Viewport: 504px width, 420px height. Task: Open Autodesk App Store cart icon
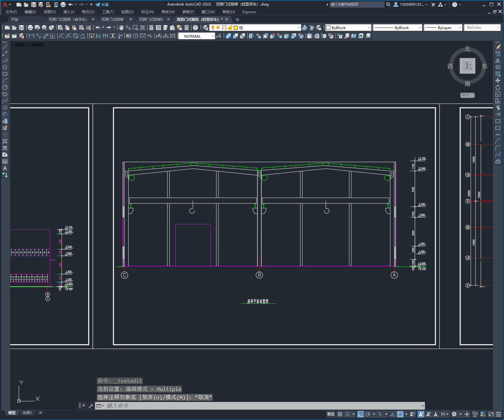tap(433, 4)
